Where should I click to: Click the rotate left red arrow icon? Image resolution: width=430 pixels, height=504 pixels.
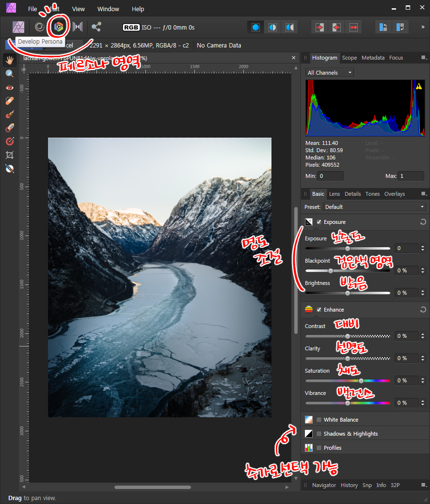pos(336,27)
